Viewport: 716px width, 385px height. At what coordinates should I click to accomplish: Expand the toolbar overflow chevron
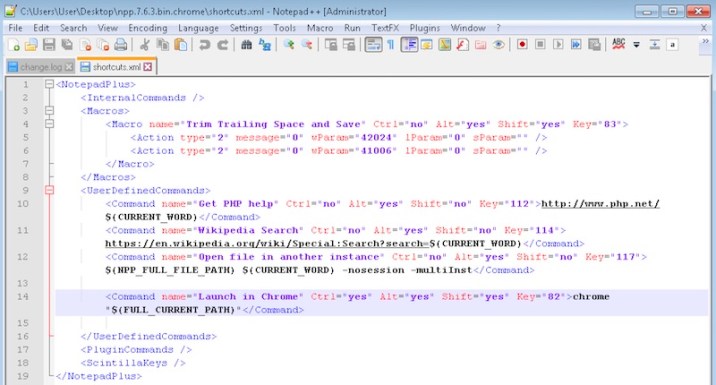[x=705, y=41]
